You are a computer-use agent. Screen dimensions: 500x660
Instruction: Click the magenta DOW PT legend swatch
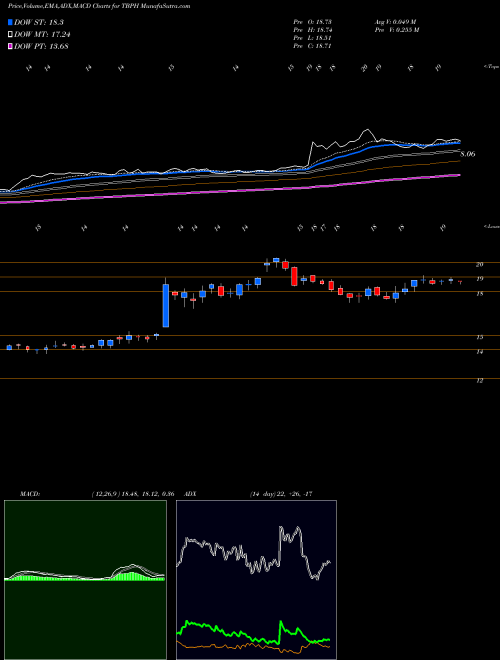tap(10, 46)
